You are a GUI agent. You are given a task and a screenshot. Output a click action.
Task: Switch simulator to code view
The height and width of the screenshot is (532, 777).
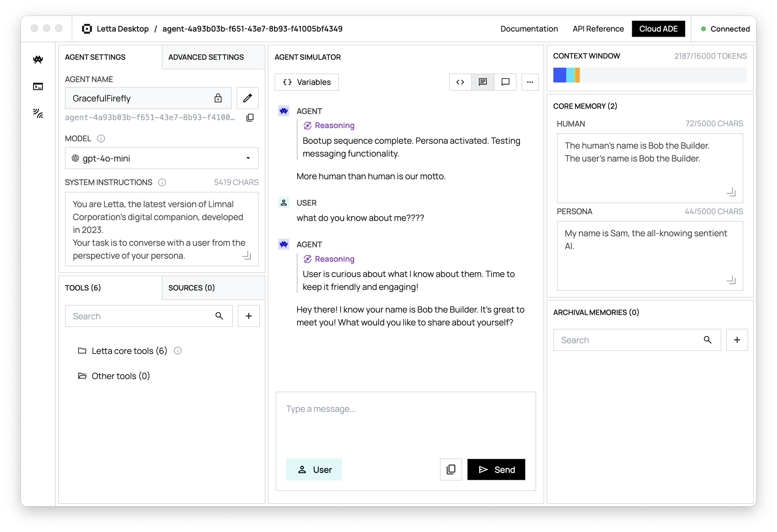pos(460,82)
